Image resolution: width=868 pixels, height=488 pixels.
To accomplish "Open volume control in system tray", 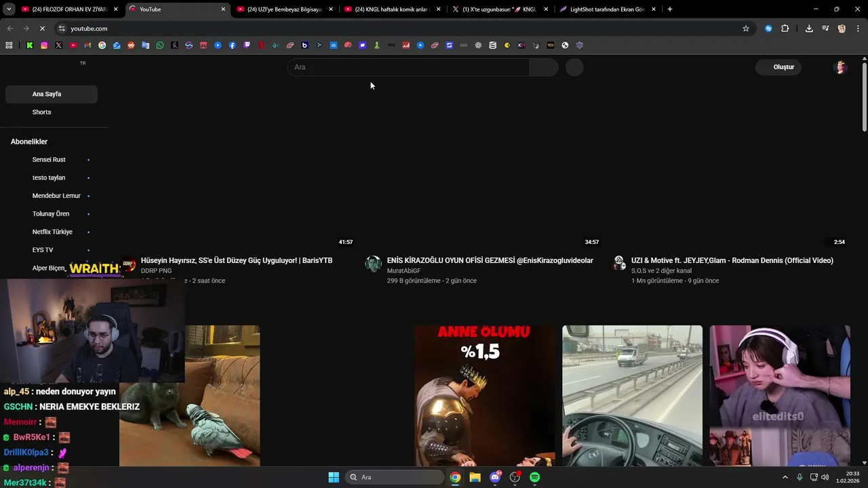I will 825,477.
